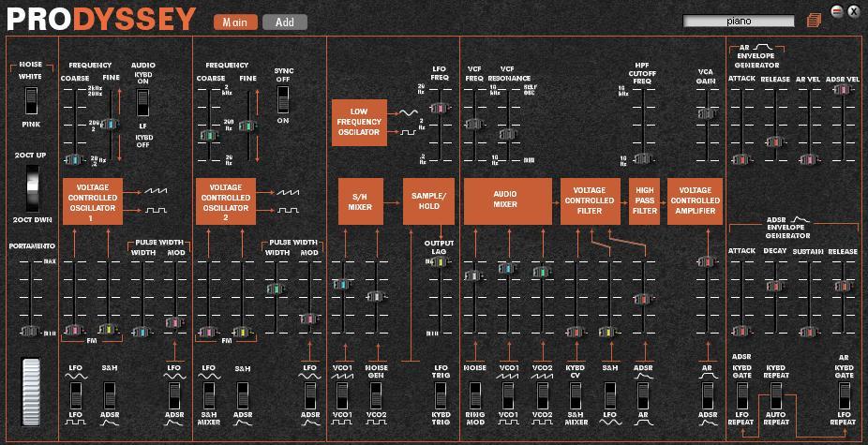Toggle VCO1 FM LFO sine/square switch

[75, 395]
